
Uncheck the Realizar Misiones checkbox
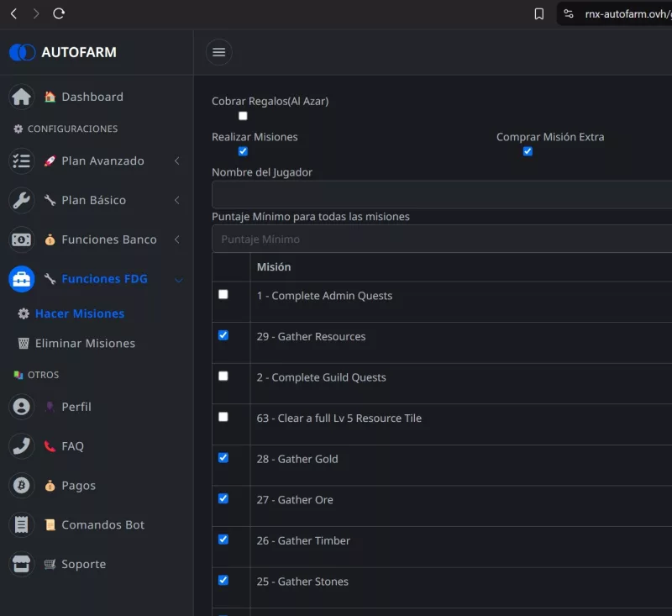point(243,151)
